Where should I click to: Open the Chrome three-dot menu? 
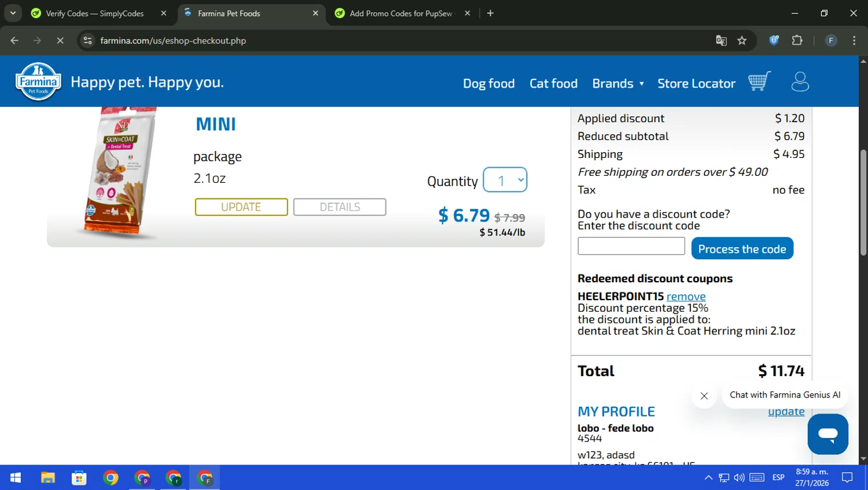point(854,40)
